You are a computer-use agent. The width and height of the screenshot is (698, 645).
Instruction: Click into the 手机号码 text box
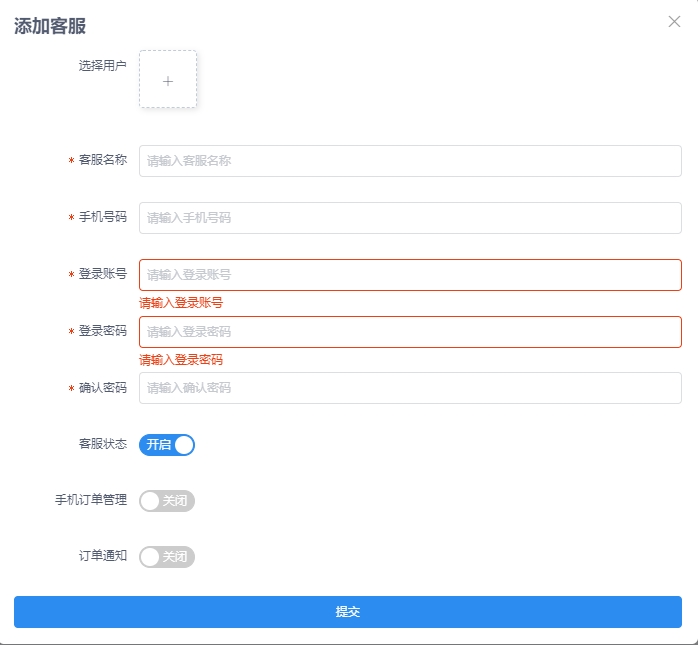[x=410, y=218]
